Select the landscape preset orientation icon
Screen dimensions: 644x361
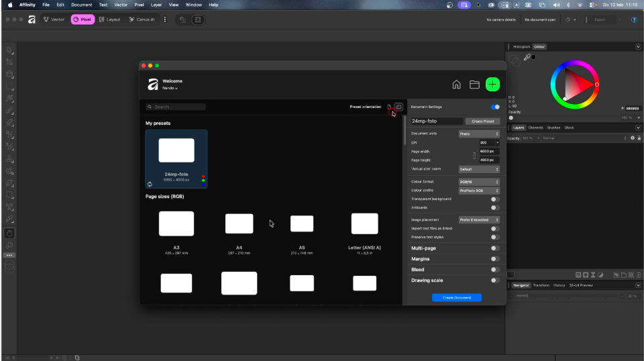coord(398,107)
